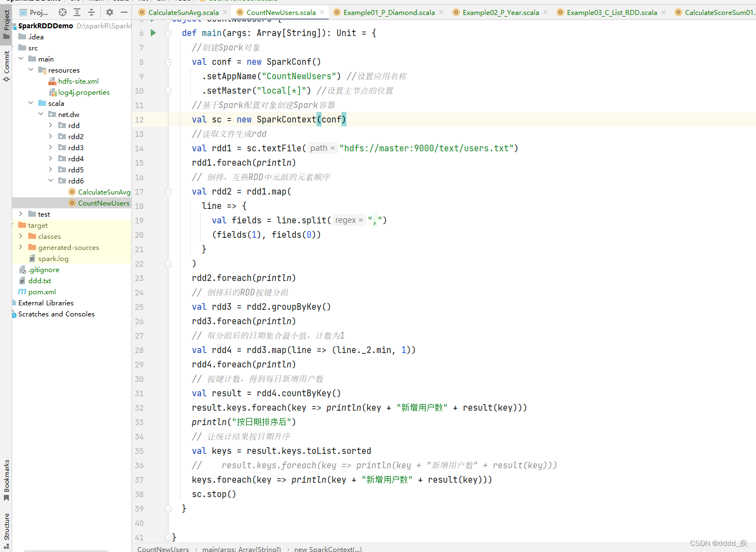Open spark.log file in target folder

tap(49, 259)
